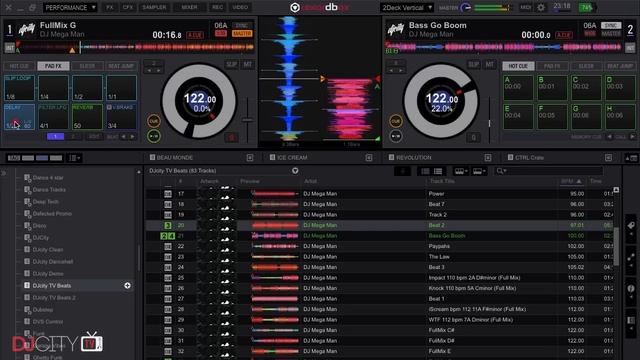Toggle SLIP mode on deck 1
The image size is (640, 360).
[231, 64]
